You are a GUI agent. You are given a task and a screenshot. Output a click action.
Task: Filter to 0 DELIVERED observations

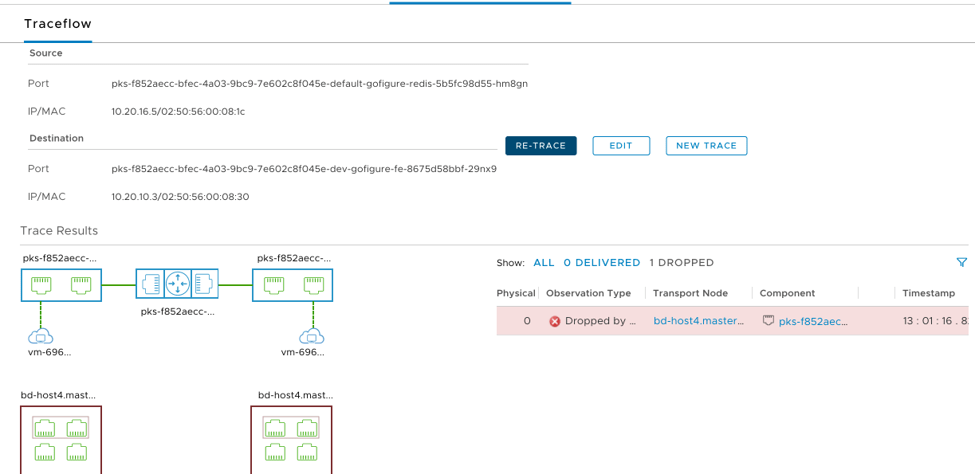[601, 263]
